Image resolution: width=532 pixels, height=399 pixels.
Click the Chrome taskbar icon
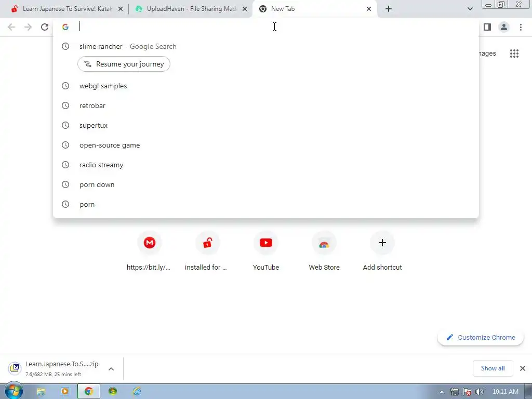click(x=89, y=392)
